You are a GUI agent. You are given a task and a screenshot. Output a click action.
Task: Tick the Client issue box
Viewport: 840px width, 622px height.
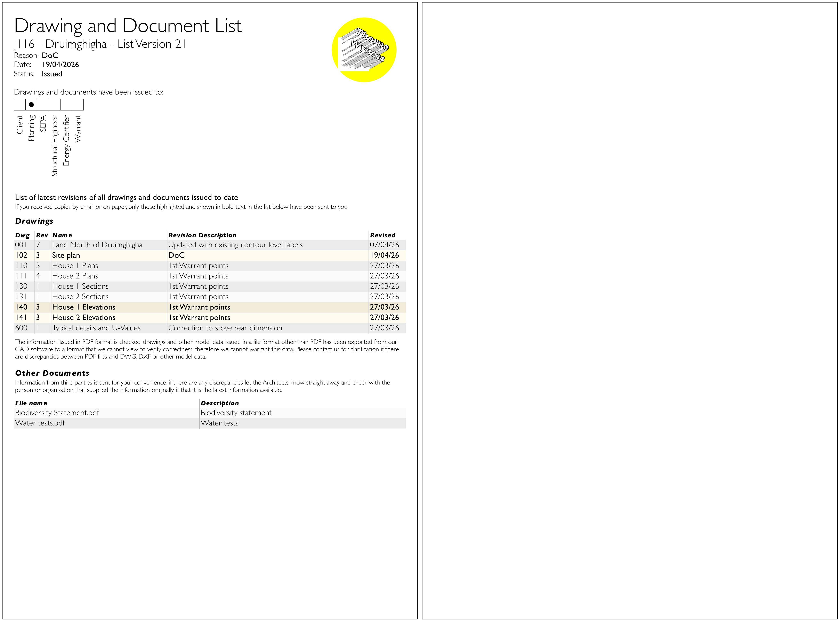point(20,105)
